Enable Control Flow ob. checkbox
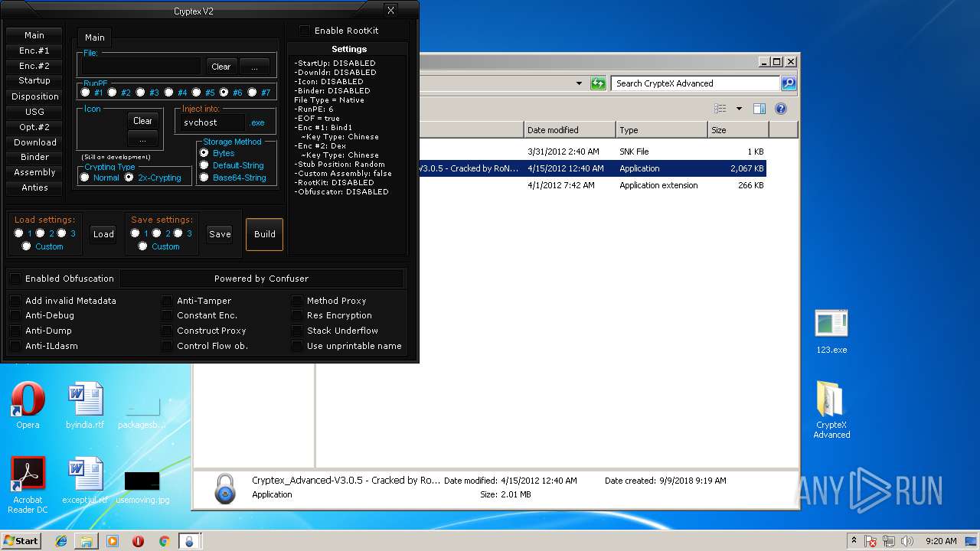Screen dimensions: 980x551 (x=167, y=346)
